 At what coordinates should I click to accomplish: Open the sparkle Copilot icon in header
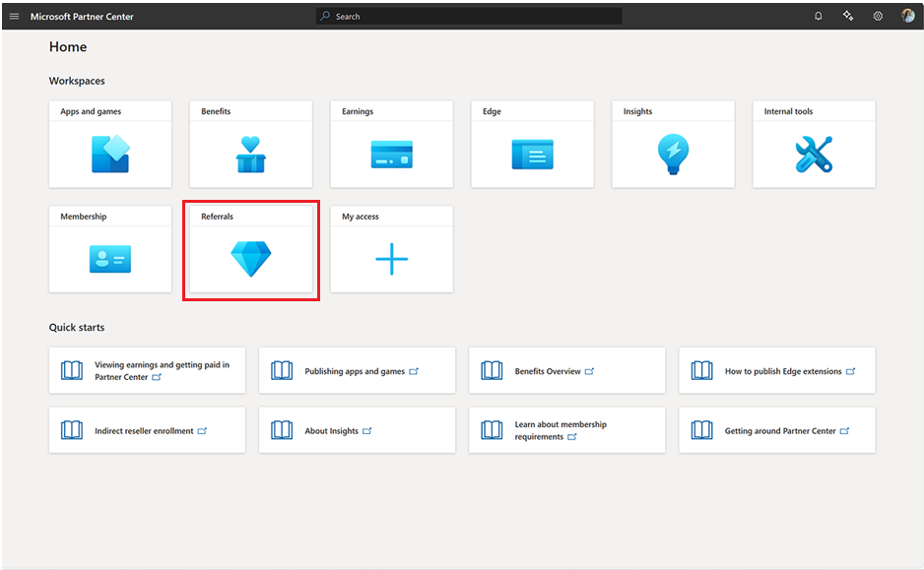coord(848,16)
